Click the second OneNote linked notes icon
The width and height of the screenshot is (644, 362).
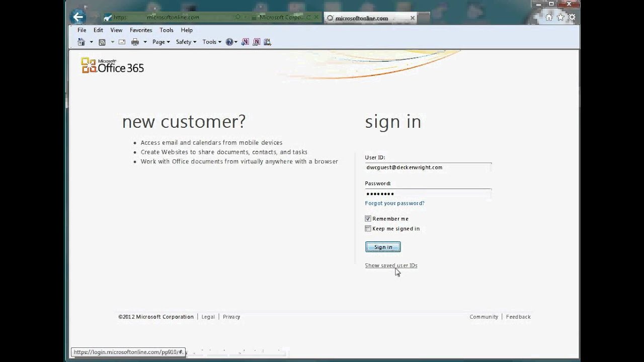(x=256, y=42)
